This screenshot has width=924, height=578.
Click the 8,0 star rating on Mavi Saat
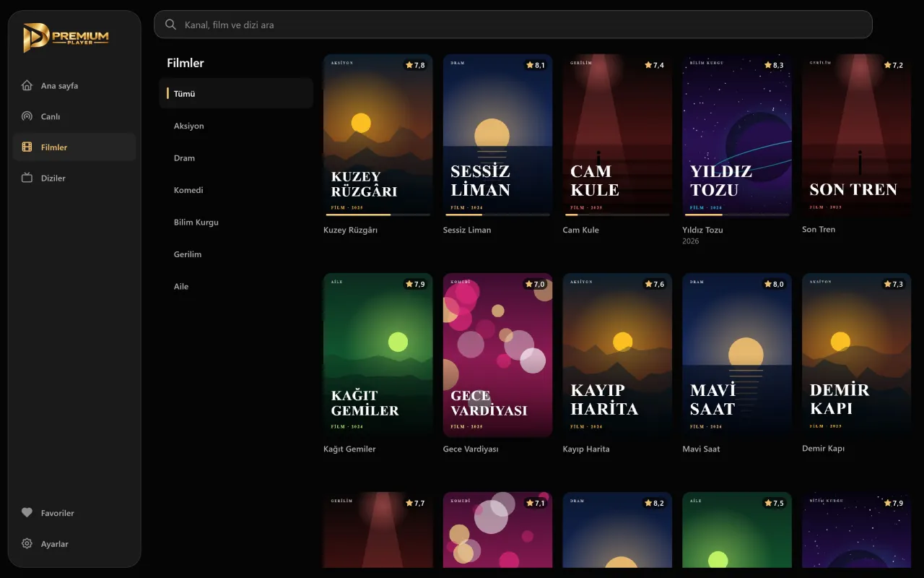774,284
